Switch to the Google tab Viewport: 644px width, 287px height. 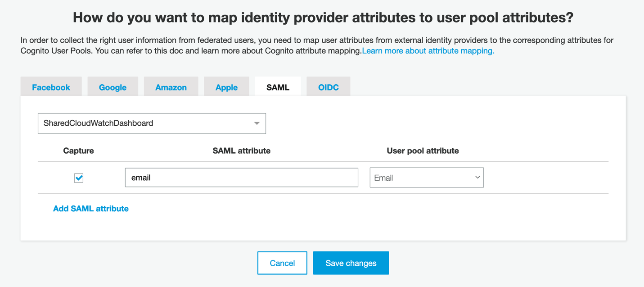point(113,87)
